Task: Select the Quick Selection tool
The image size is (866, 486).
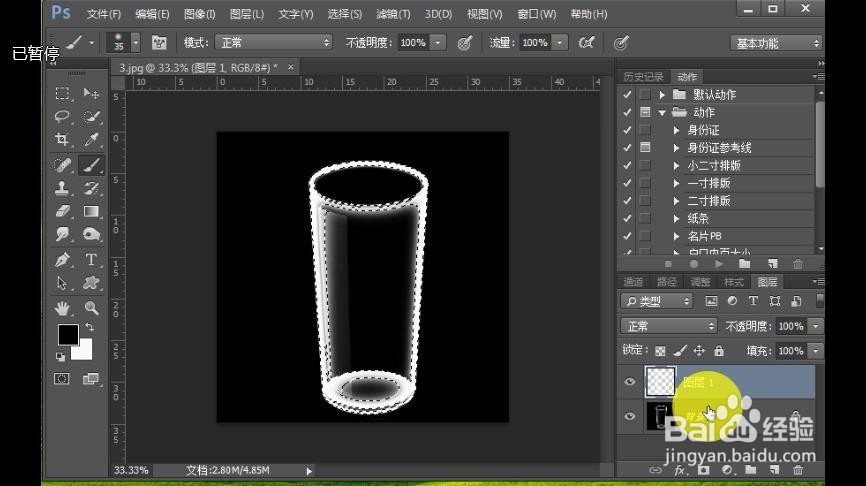Action: click(x=91, y=117)
